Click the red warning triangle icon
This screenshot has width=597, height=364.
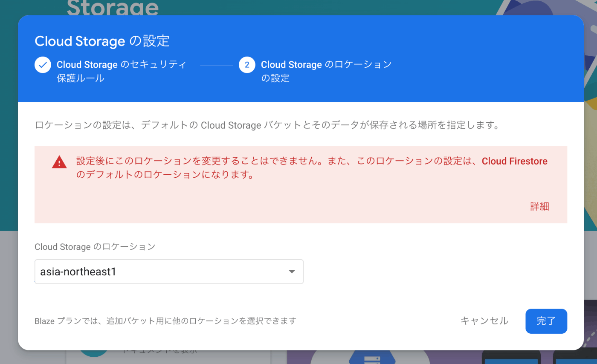pyautogui.click(x=59, y=162)
